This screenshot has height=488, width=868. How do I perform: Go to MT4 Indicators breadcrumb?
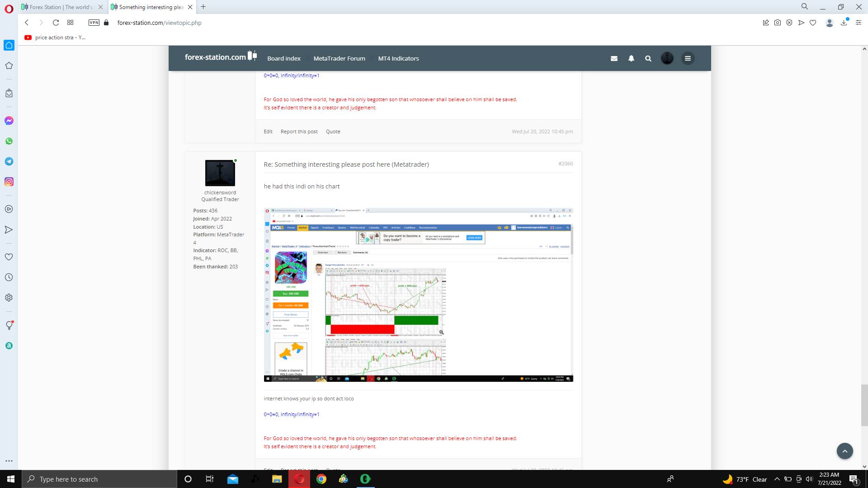coord(398,58)
